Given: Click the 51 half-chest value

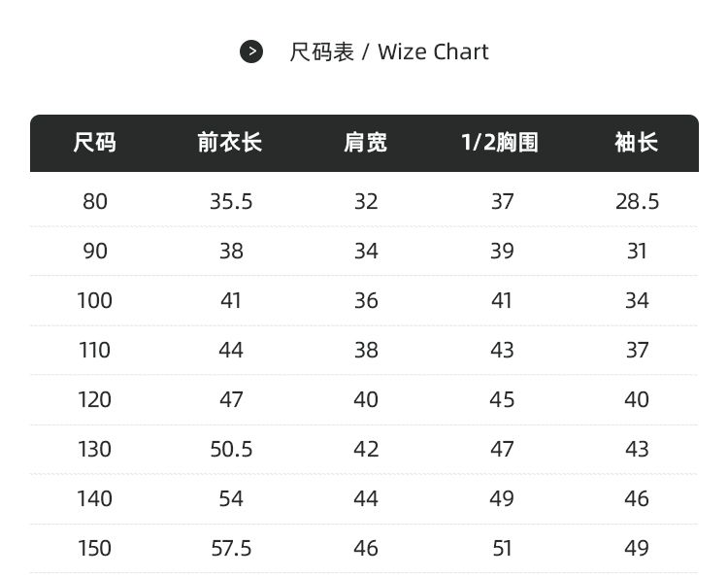Looking at the screenshot, I should (x=502, y=549).
